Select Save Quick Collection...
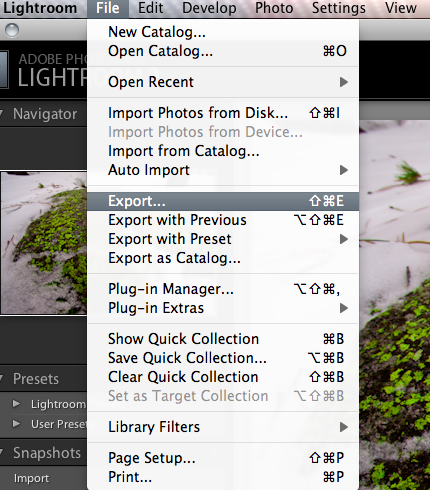The image size is (430, 490). click(x=223, y=358)
